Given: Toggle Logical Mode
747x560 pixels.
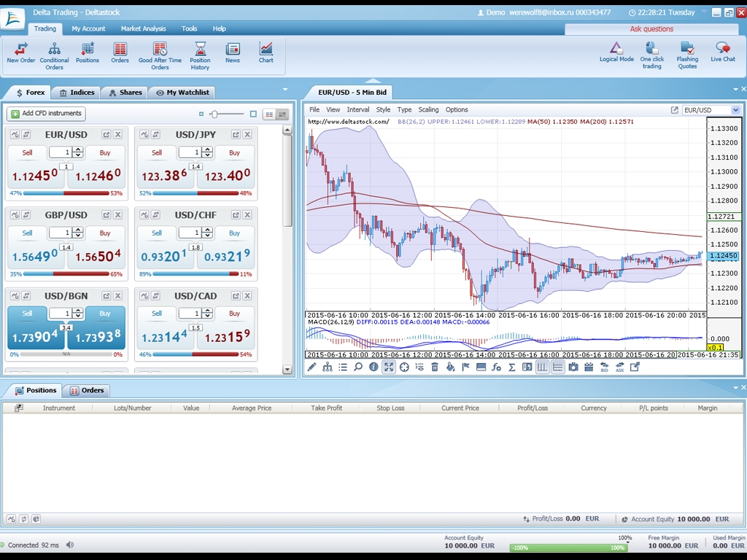Looking at the screenshot, I should tap(616, 51).
